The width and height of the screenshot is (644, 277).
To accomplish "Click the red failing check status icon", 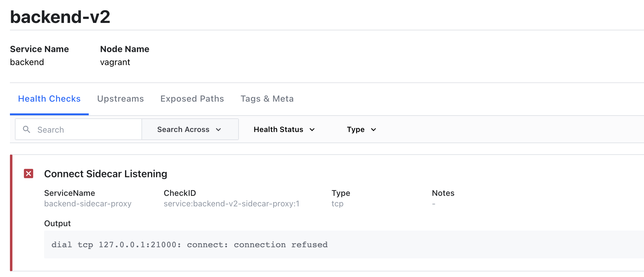I will click(29, 174).
